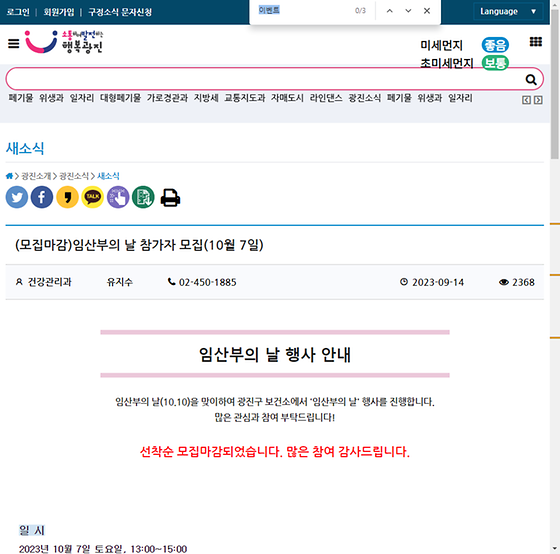Click the main site search field
Image resolution: width=560 pixels, height=554 pixels.
pos(264,79)
